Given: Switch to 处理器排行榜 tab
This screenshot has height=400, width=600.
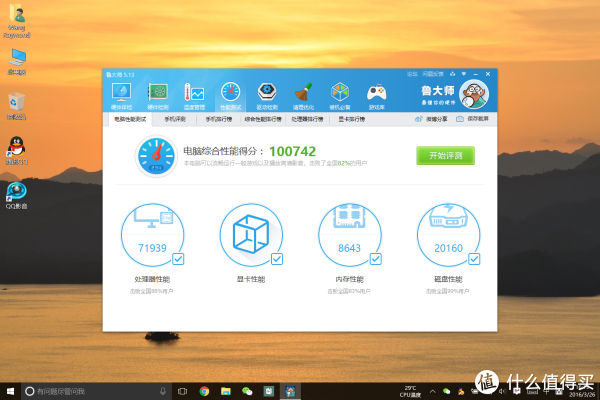Looking at the screenshot, I should coord(307,119).
